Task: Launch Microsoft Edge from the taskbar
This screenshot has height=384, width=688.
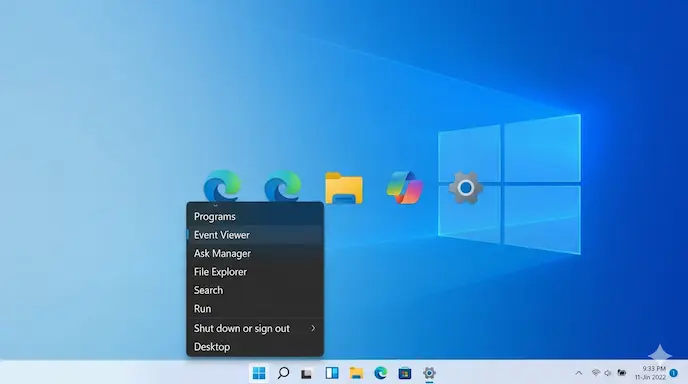Action: pyautogui.click(x=380, y=373)
